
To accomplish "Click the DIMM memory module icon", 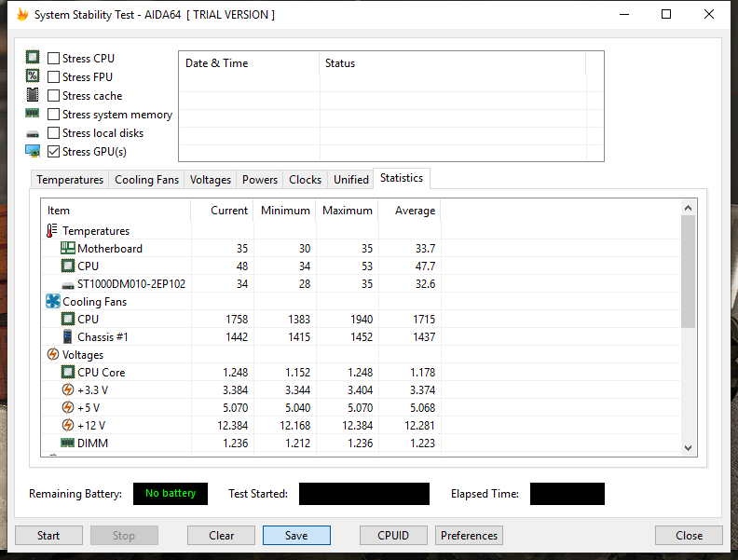I will [x=68, y=443].
